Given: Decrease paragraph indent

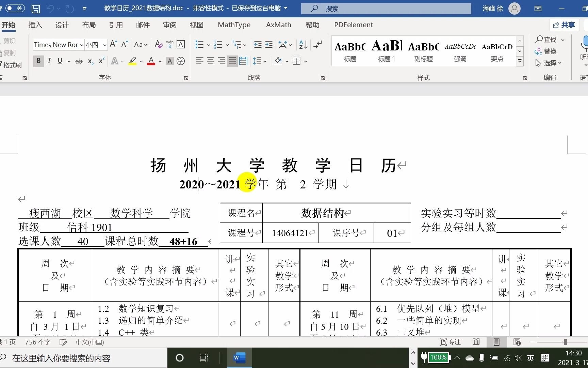Looking at the screenshot, I should [258, 45].
